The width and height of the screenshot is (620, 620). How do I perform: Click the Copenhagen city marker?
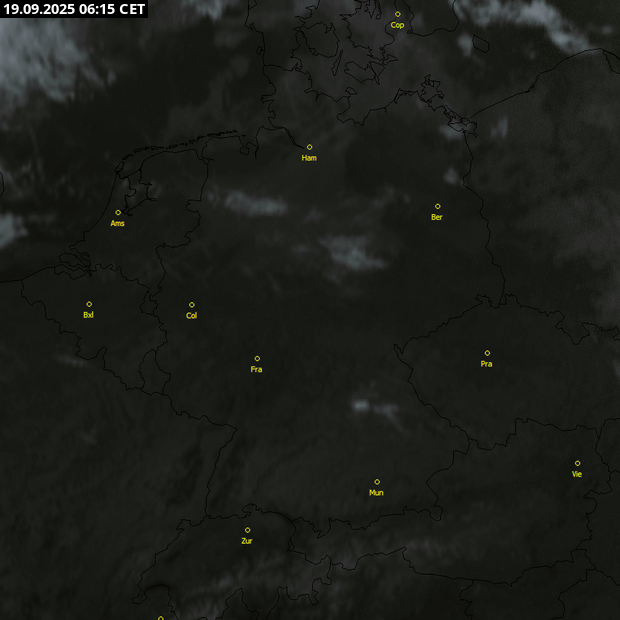[398, 14]
